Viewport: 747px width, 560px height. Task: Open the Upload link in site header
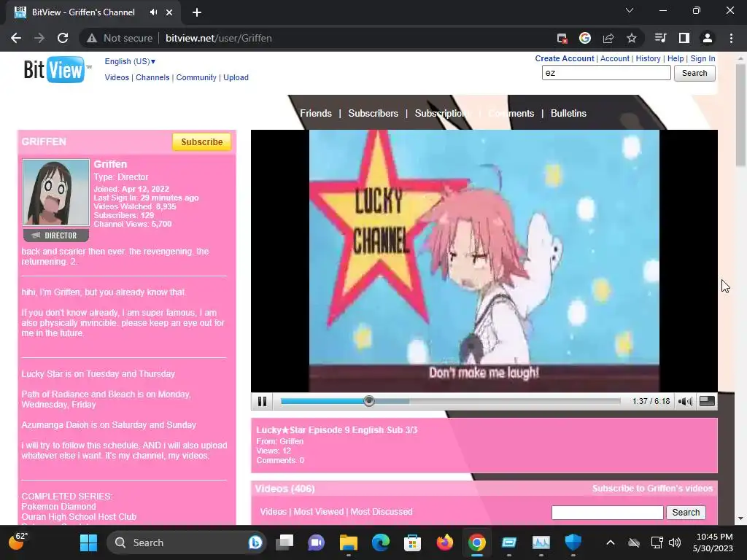[236, 77]
